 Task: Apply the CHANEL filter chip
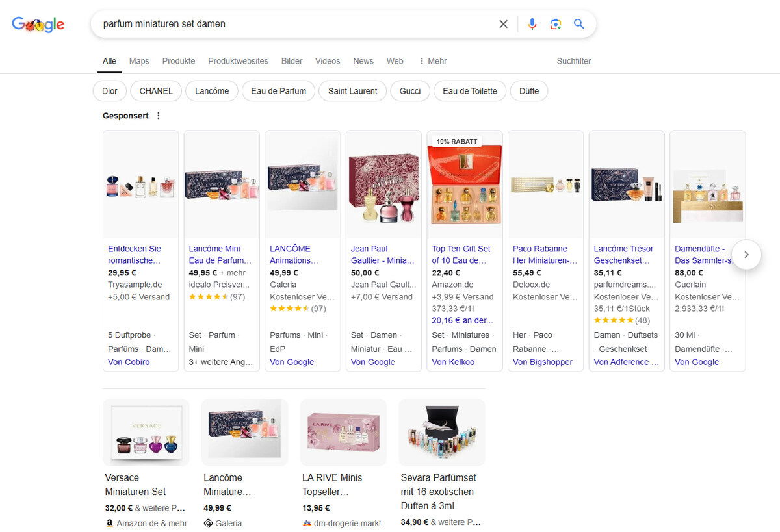pos(156,91)
